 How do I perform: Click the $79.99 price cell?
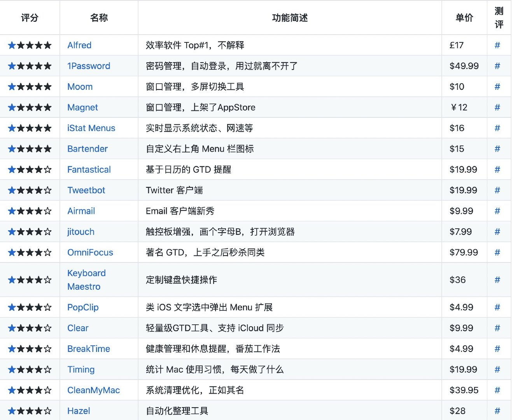[x=464, y=252]
